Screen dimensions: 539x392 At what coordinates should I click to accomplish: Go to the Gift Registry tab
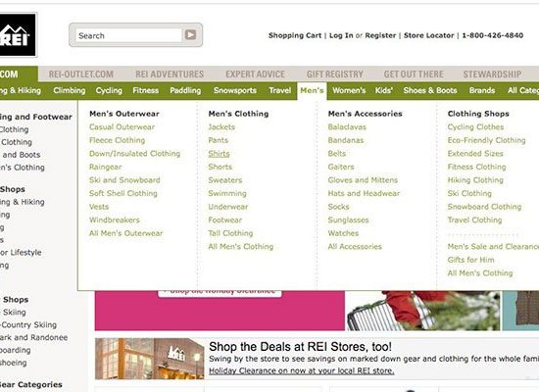point(335,74)
